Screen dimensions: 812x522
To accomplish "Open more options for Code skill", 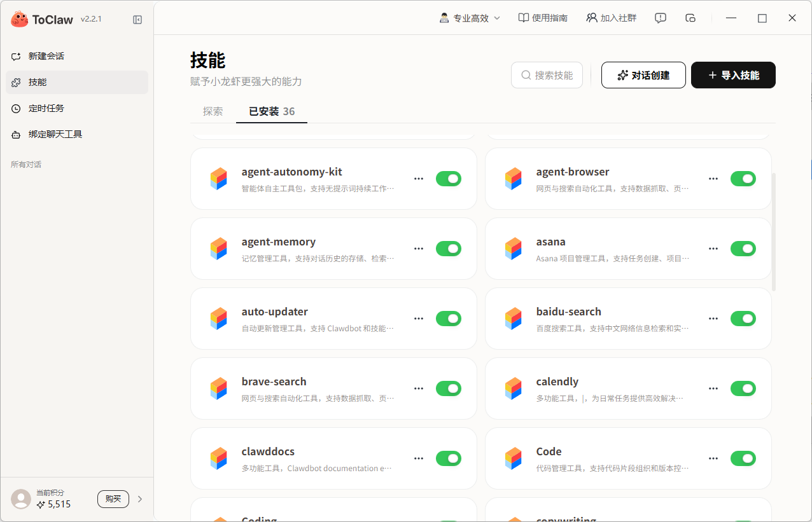I will point(713,458).
